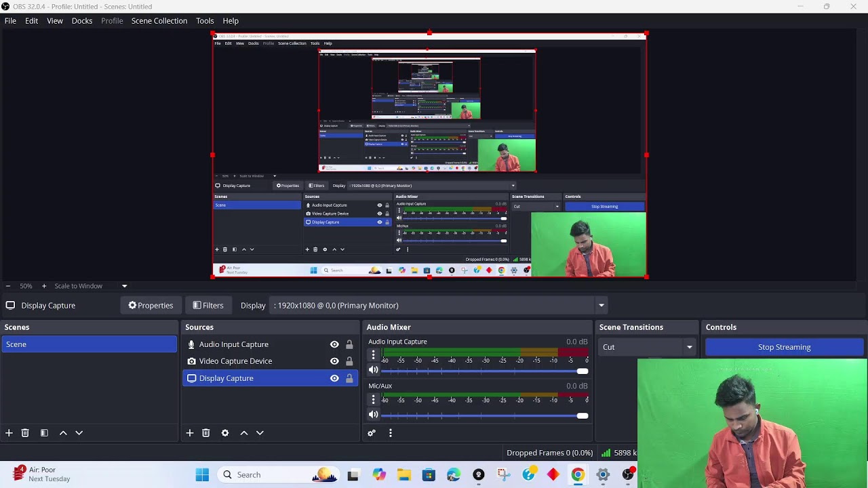Open source properties gear icon
Image resolution: width=868 pixels, height=488 pixels.
point(225,432)
